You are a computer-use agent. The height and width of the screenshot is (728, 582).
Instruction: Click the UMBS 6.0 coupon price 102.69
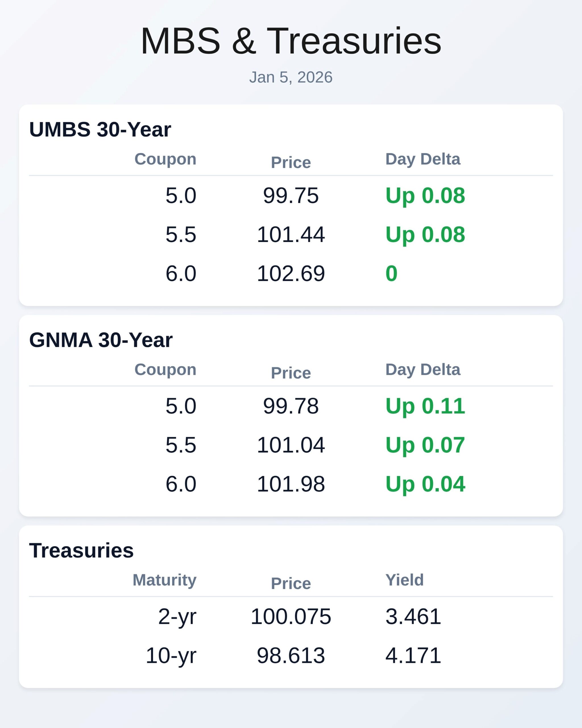291,273
